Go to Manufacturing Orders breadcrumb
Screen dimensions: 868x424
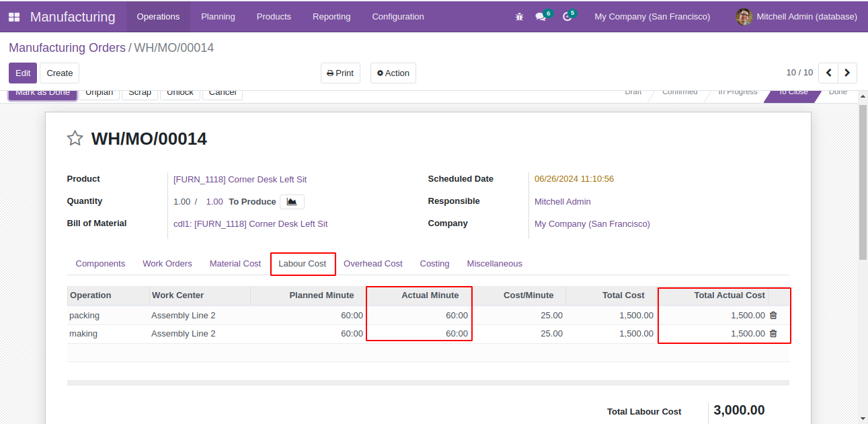67,48
